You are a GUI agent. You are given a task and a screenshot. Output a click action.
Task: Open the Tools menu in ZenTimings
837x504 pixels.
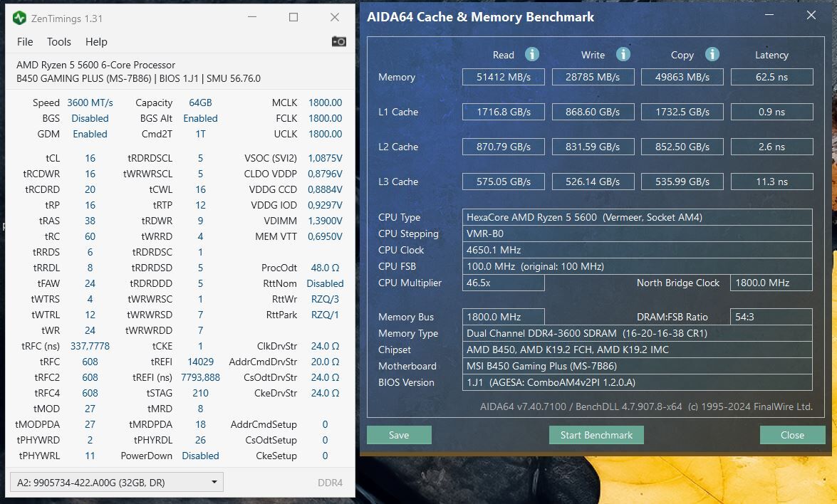tap(58, 41)
